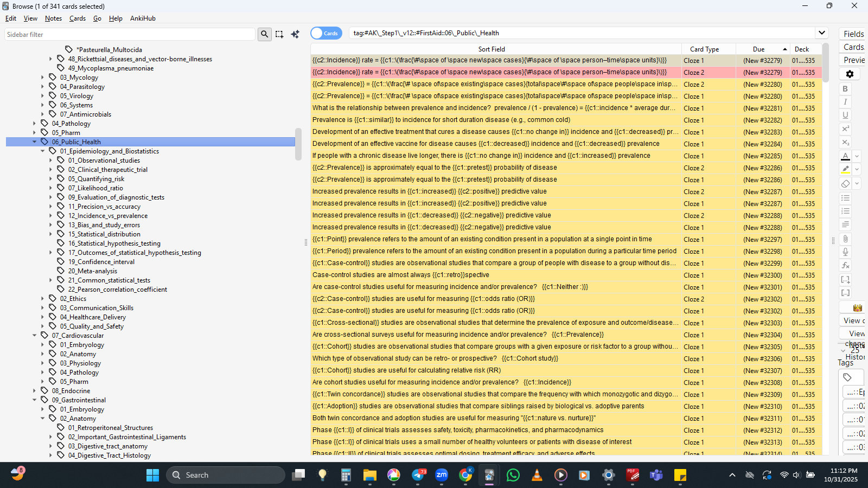This screenshot has height=488, width=868.
Task: Open the AnkiHub menu
Action: [x=143, y=18]
